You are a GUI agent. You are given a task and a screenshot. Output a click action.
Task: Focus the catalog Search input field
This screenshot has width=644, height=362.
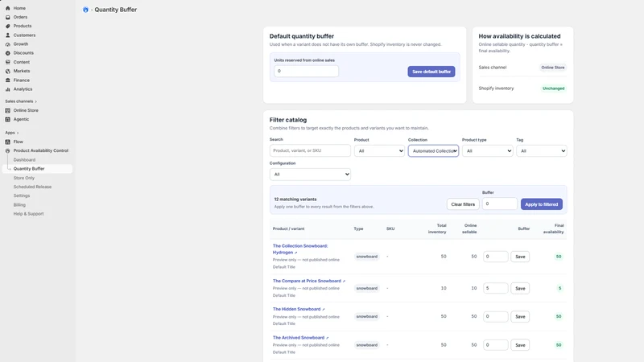click(310, 150)
